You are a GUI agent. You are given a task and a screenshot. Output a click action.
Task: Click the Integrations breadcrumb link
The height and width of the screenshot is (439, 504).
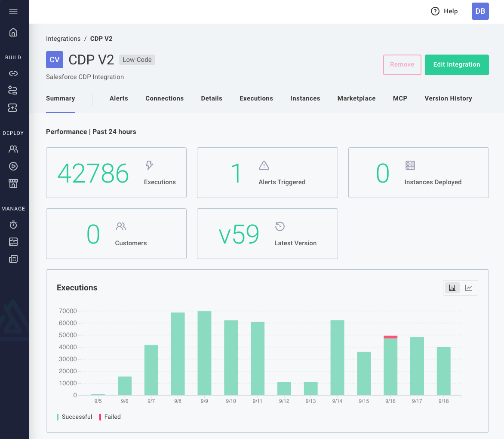point(63,39)
